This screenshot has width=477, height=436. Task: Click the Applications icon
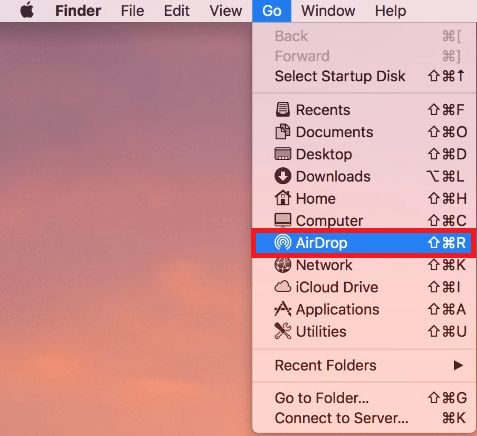(x=283, y=309)
